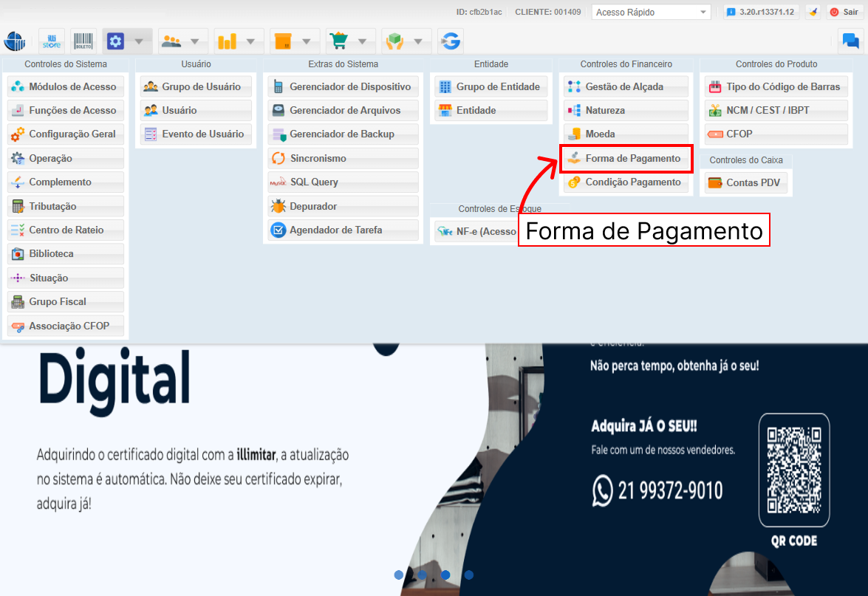
Task: Click the ID: cfb2b1ac label
Action: 479,12
